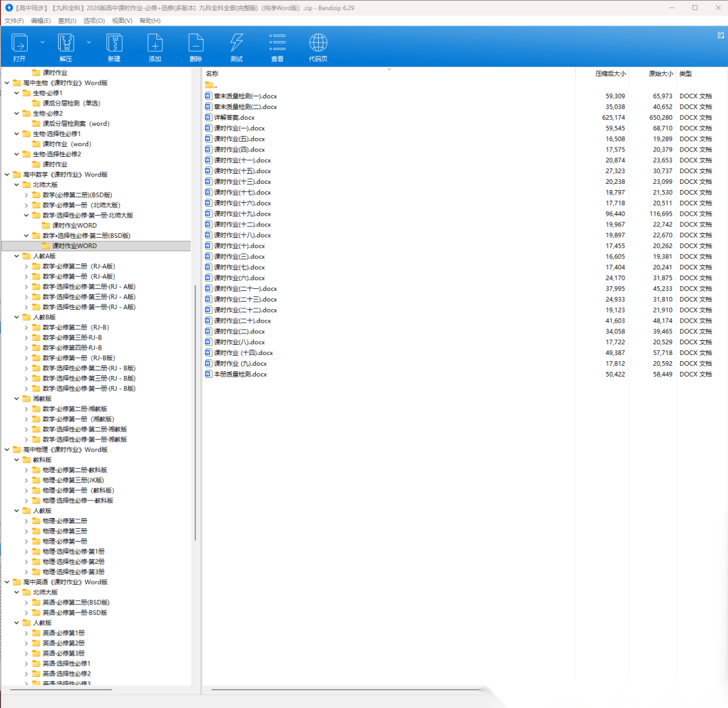Select the 详解答案.docx file

click(x=234, y=117)
